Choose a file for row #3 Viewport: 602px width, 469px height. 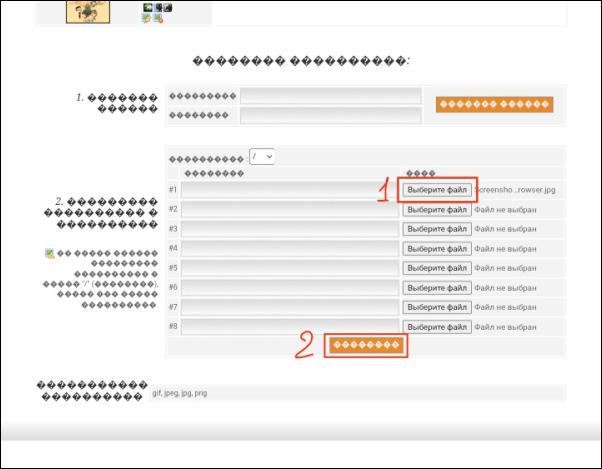point(437,229)
